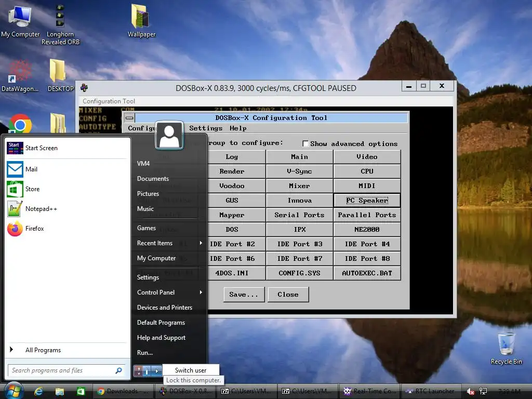
Task: Open File Explorer from taskbar
Action: click(59, 391)
